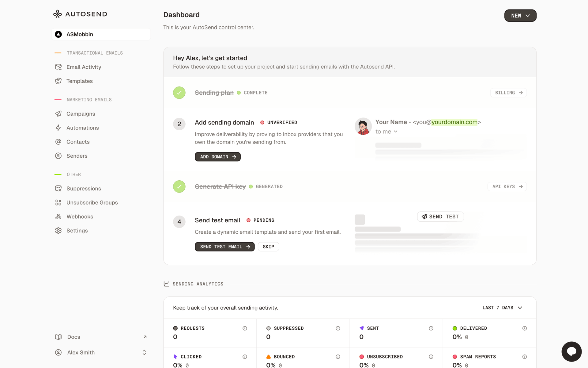Click the BILLING button
The height and width of the screenshot is (368, 588).
point(508,93)
